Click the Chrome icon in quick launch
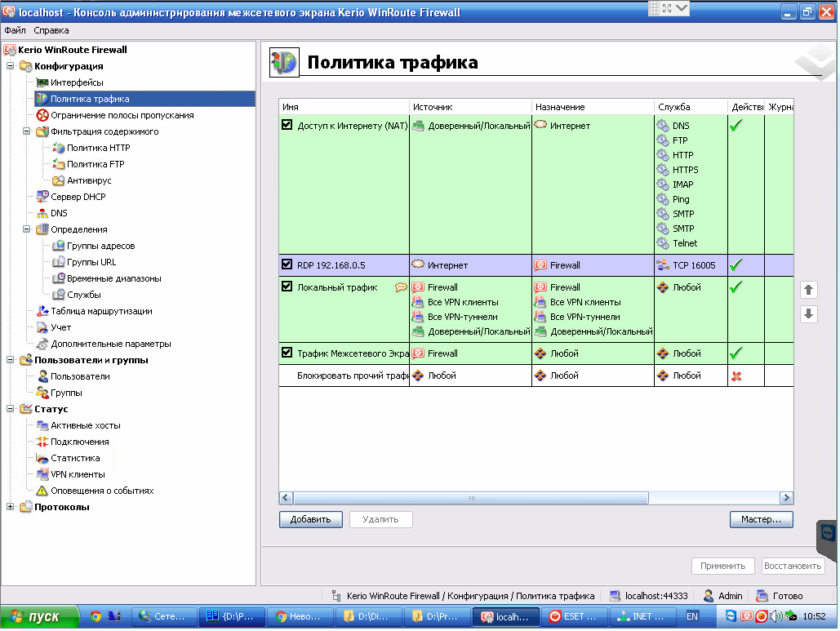This screenshot has width=840, height=631. (96, 616)
